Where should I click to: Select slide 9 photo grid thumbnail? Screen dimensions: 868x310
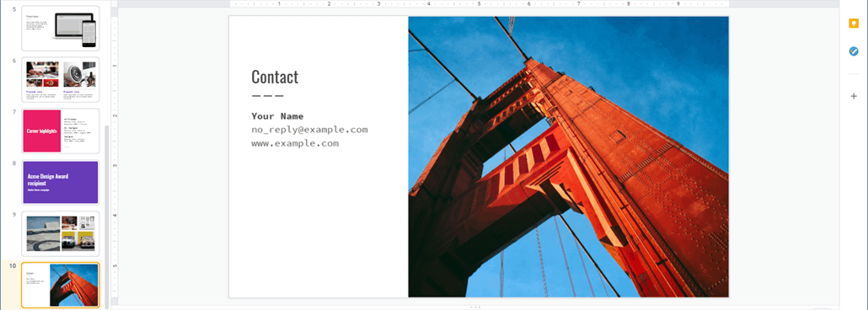click(61, 233)
